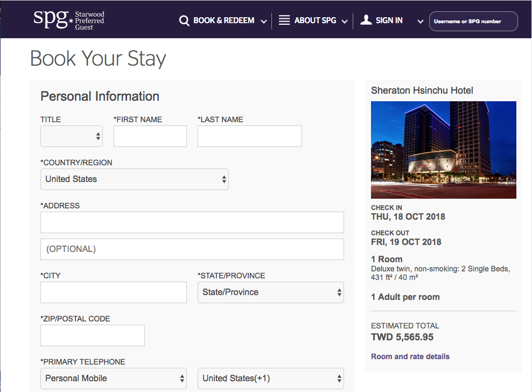
Task: Click the first Address input field
Action: click(192, 222)
